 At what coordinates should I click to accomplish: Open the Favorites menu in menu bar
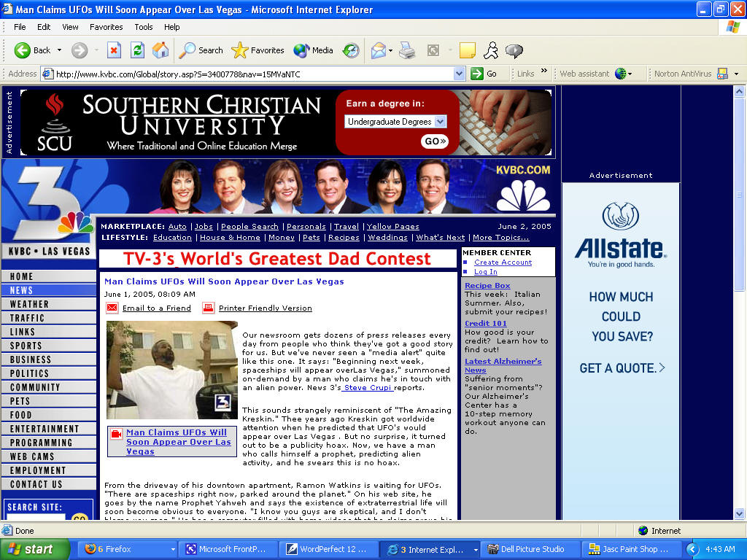tap(106, 27)
